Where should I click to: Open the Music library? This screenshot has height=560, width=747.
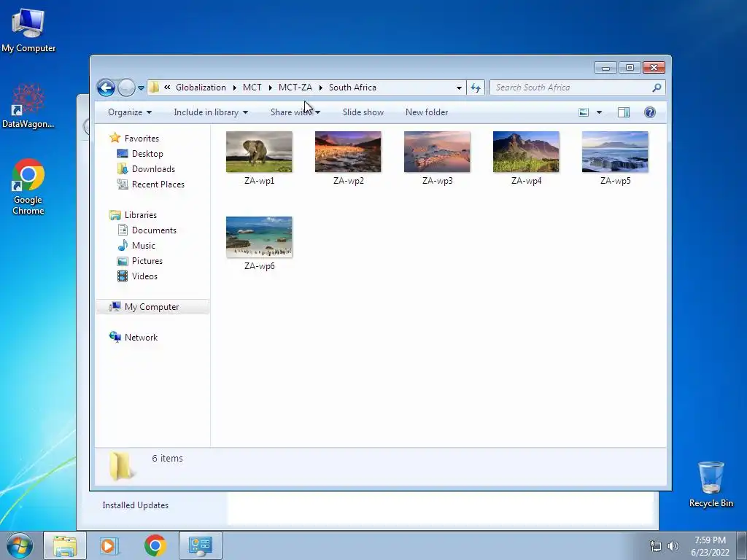click(143, 246)
